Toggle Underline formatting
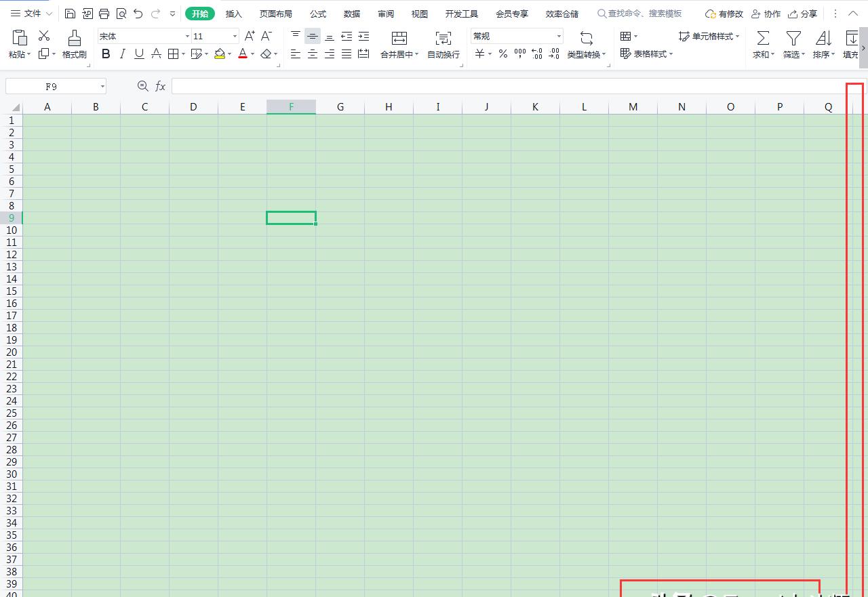The width and height of the screenshot is (868, 597). 139,54
